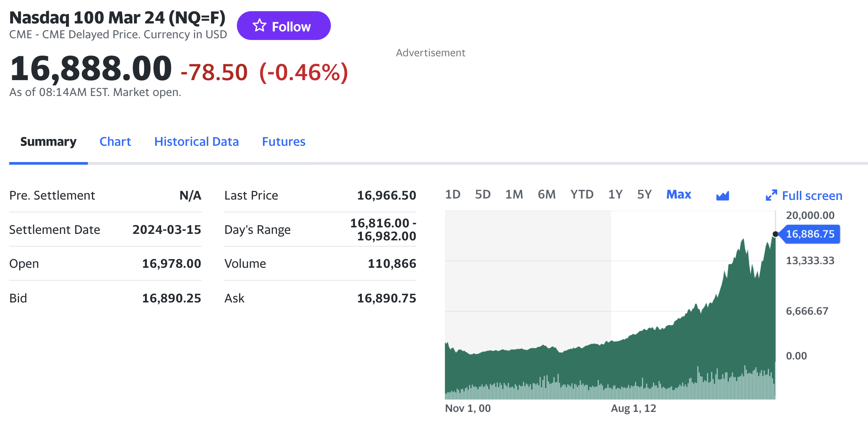The width and height of the screenshot is (868, 423).
Task: Select the 1Y chart range
Action: click(615, 195)
